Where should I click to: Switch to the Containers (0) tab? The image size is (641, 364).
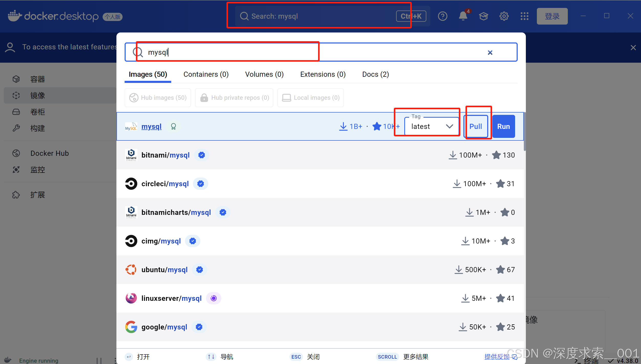click(x=206, y=74)
